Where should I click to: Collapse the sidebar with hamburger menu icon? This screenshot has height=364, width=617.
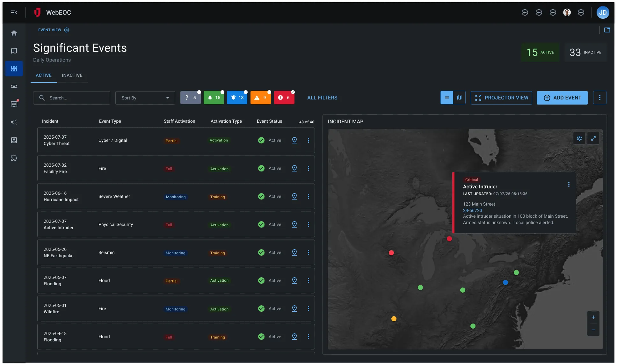tap(14, 12)
